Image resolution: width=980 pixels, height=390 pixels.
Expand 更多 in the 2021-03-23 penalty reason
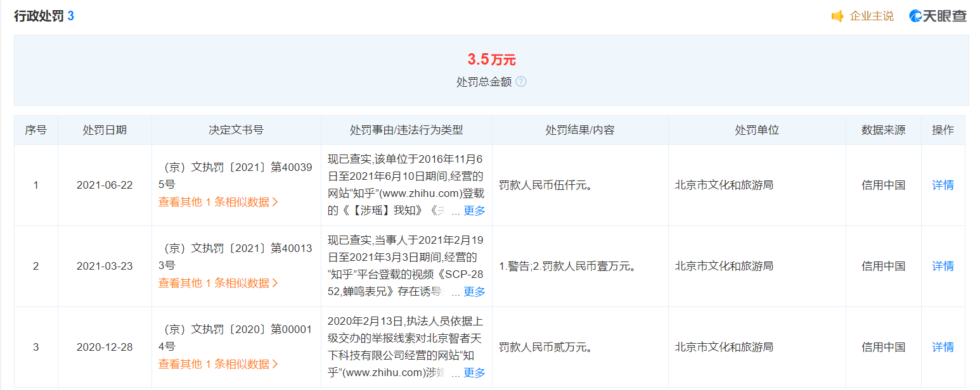tap(474, 292)
